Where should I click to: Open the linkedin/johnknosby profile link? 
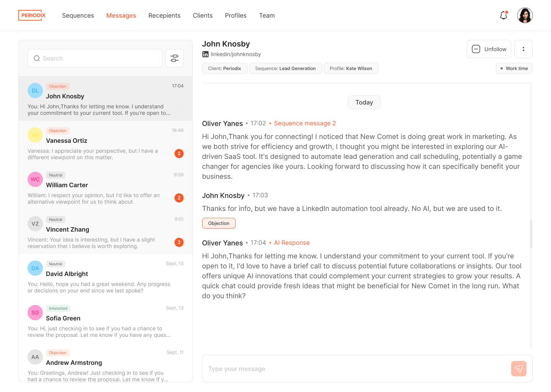236,54
